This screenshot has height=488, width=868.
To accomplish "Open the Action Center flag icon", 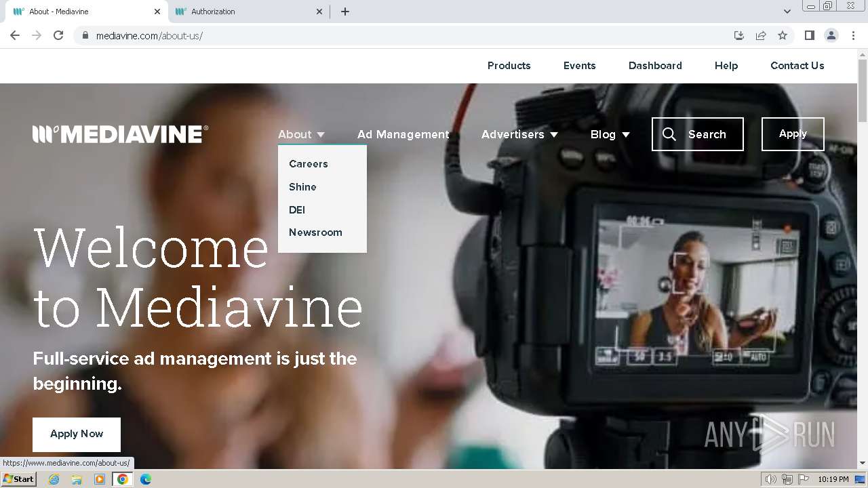I will [804, 479].
